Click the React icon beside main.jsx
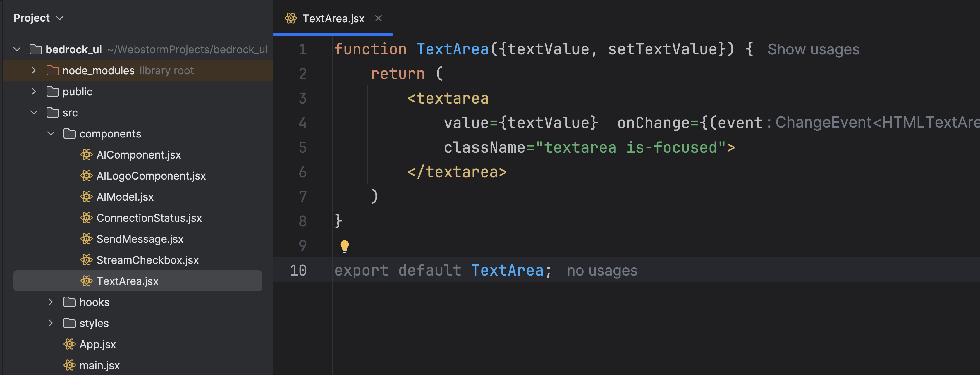 pyautogui.click(x=69, y=365)
